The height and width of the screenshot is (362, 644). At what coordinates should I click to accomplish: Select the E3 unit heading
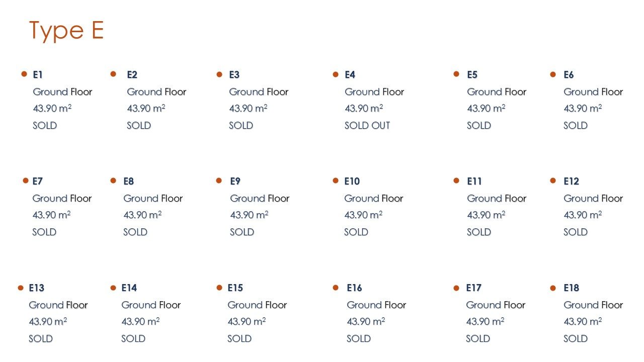click(x=234, y=75)
